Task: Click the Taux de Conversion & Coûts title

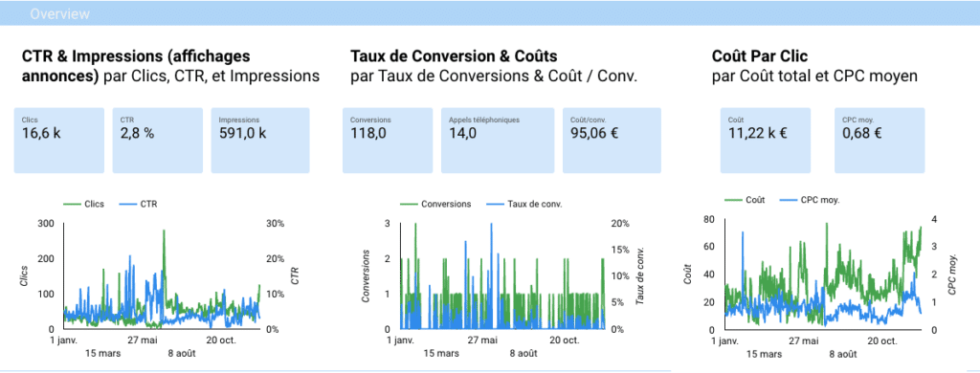Action: point(454,56)
